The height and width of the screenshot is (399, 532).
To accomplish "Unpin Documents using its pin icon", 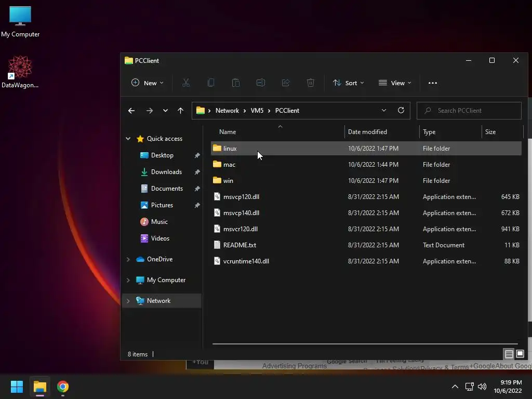I will [x=197, y=189].
